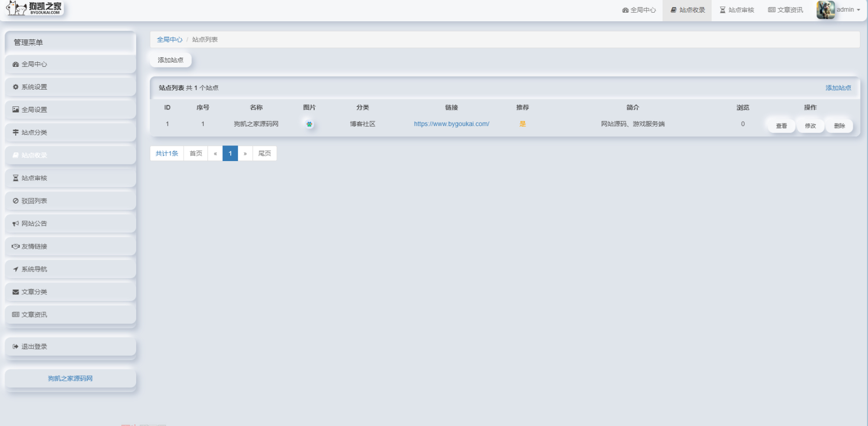Click the 系统设置 gear icon in sidebar
This screenshot has width=868, height=426.
(x=16, y=87)
